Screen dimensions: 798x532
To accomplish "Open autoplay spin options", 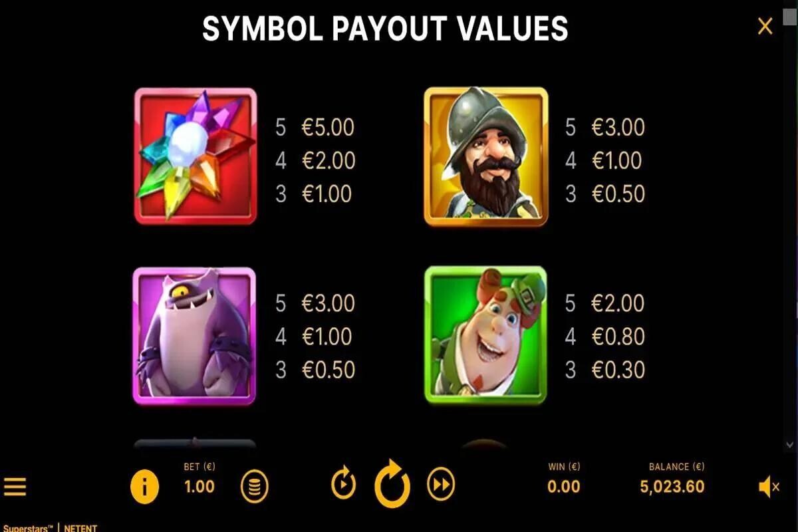I will pyautogui.click(x=343, y=485).
